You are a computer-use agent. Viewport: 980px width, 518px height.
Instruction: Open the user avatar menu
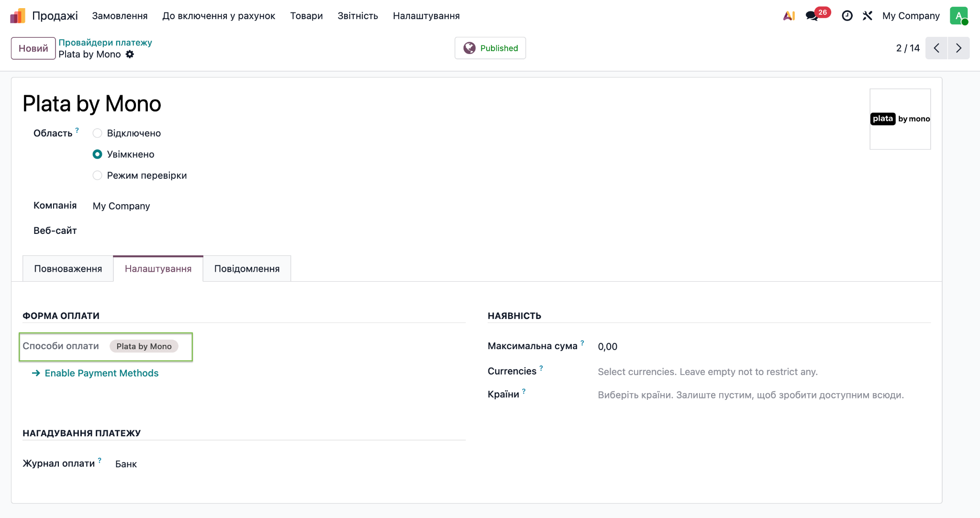pyautogui.click(x=959, y=16)
